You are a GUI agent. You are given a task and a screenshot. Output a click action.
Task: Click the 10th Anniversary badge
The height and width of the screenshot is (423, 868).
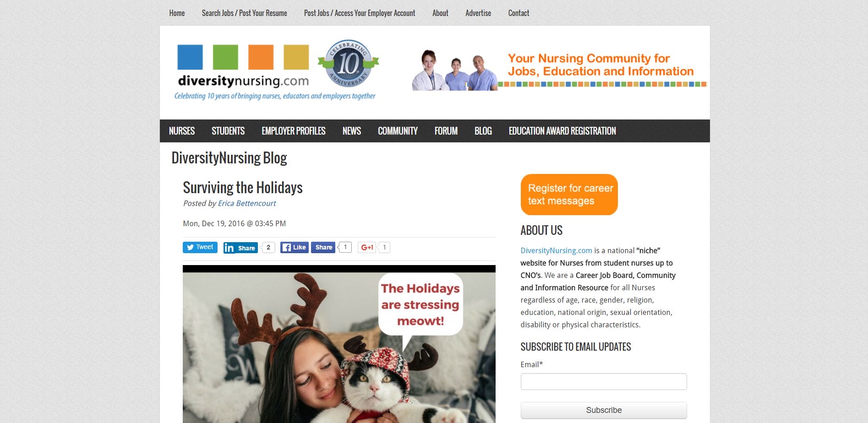[349, 63]
